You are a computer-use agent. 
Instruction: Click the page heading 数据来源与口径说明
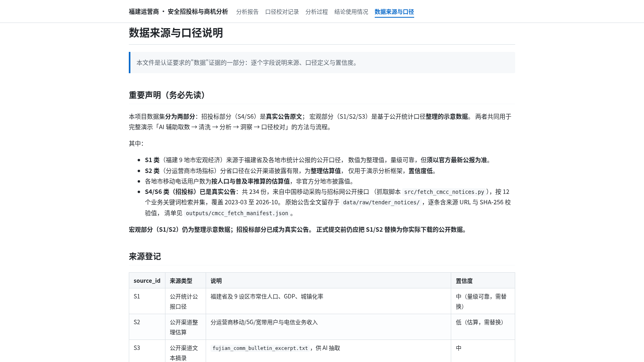click(x=176, y=33)
